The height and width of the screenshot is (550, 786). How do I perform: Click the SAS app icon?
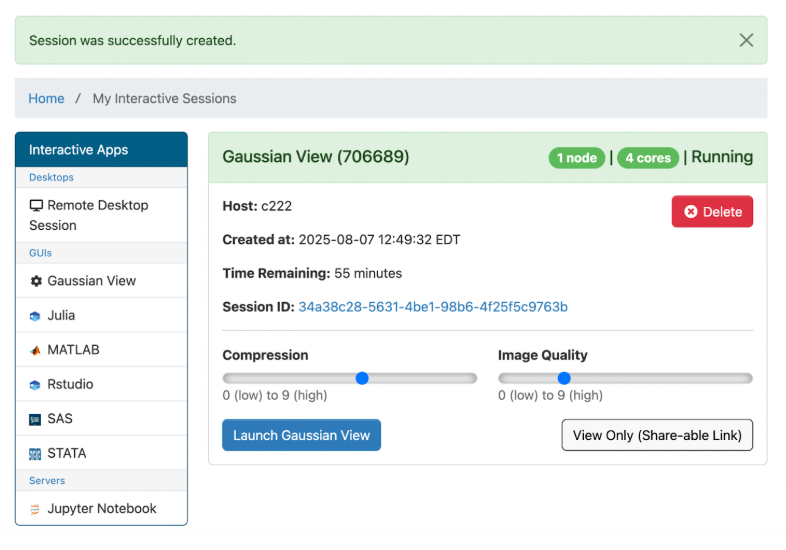[36, 420]
